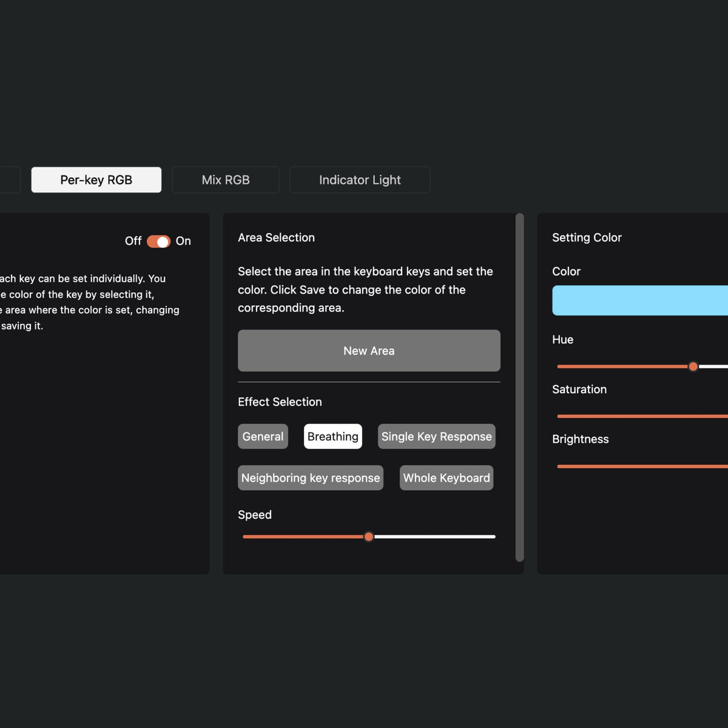The height and width of the screenshot is (728, 728).
Task: Select the Single Key Response effect
Action: coord(436,436)
